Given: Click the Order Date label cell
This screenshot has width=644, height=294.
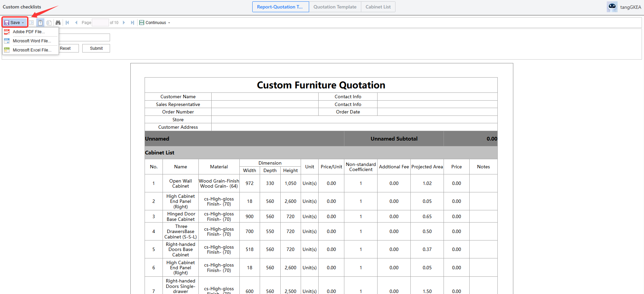Looking at the screenshot, I should [x=348, y=112].
